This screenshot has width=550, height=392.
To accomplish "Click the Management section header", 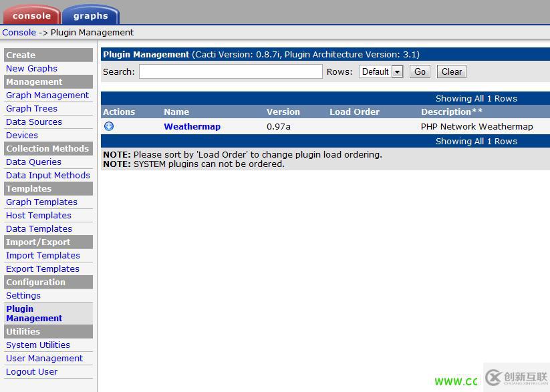I will pos(48,81).
